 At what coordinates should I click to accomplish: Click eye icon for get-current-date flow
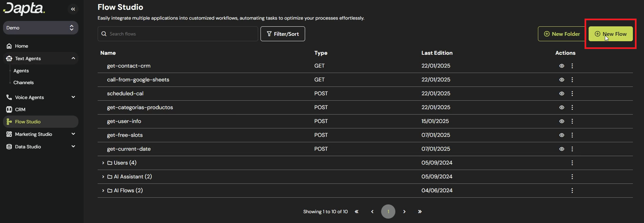[562, 149]
